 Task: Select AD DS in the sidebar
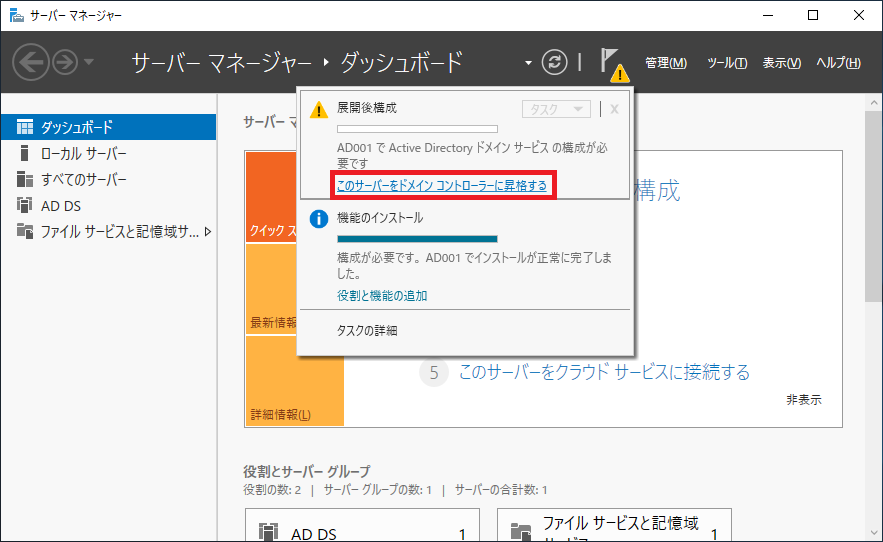(108, 206)
